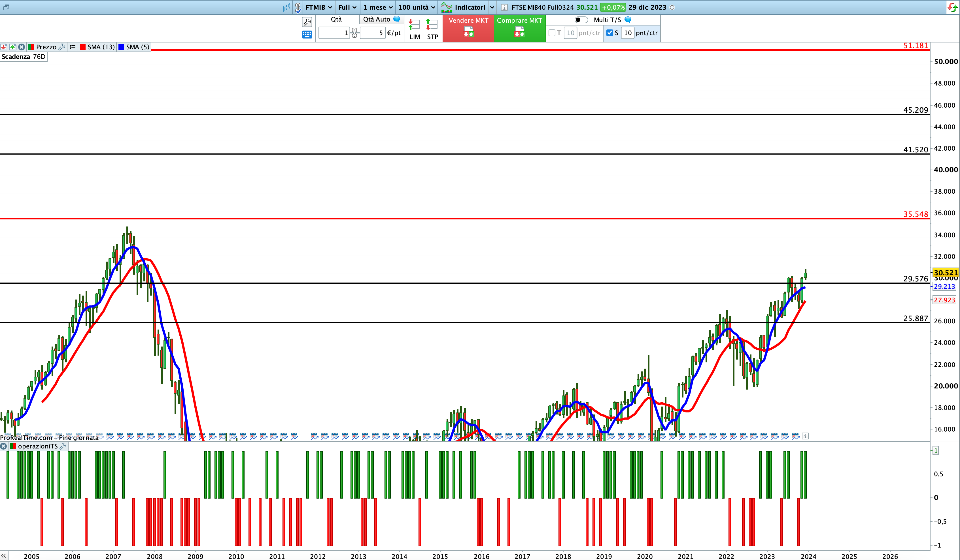Viewport: 960px width, 560px height.
Task: Click the small info marker near 2024
Action: pyautogui.click(x=805, y=436)
